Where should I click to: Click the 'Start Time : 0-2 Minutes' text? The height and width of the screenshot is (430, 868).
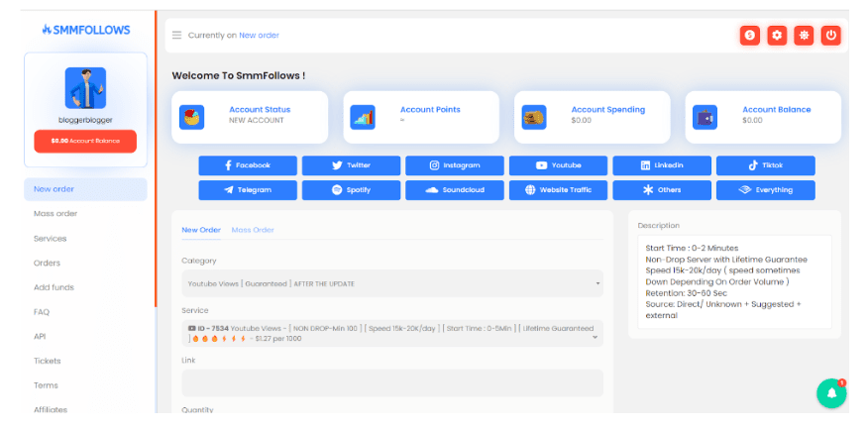point(692,248)
